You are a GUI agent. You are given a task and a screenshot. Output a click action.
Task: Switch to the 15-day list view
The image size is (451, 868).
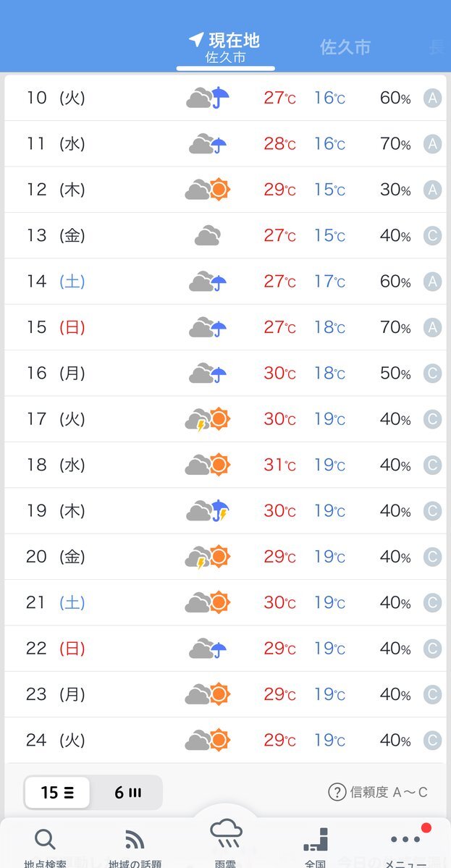pos(57,792)
